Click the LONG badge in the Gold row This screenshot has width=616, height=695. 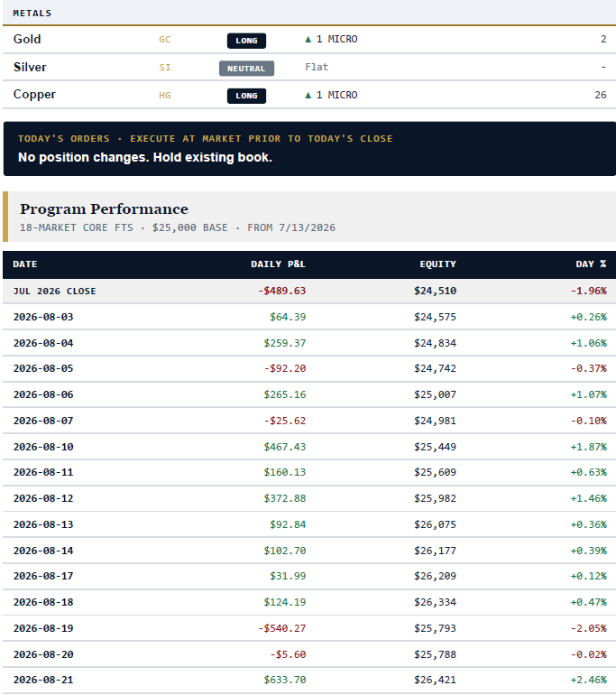click(246, 41)
